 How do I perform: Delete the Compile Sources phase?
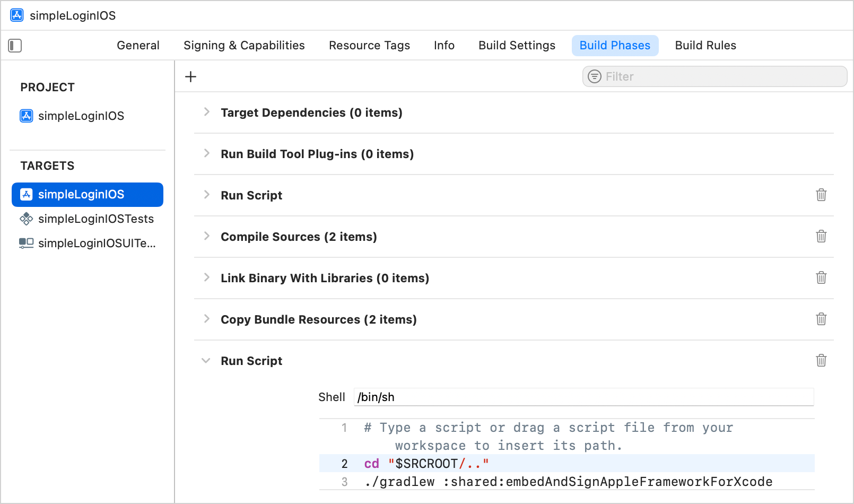tap(821, 236)
